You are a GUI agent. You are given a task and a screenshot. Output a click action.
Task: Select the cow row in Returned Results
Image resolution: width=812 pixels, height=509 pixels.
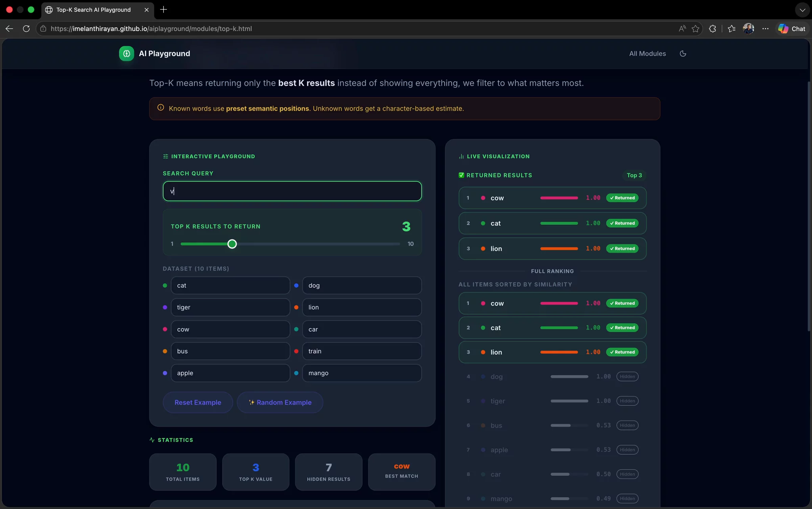point(552,198)
